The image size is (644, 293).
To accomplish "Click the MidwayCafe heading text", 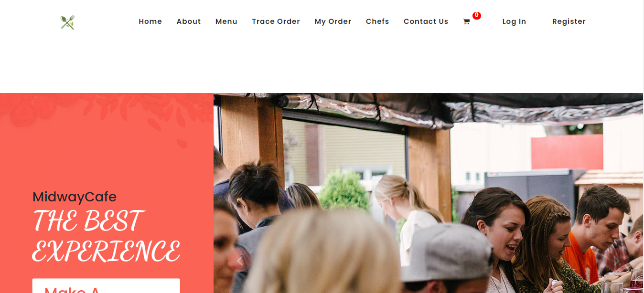I will coord(75,197).
